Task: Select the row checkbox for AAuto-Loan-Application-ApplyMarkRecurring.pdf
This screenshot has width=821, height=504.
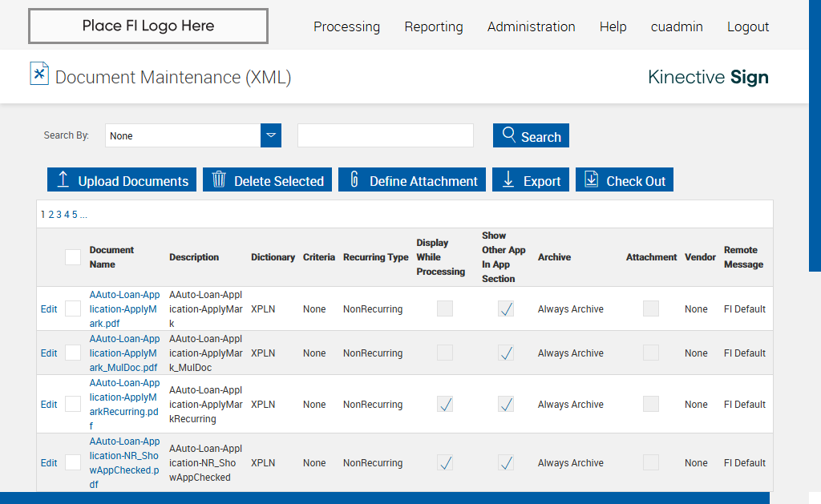Action: (x=73, y=405)
